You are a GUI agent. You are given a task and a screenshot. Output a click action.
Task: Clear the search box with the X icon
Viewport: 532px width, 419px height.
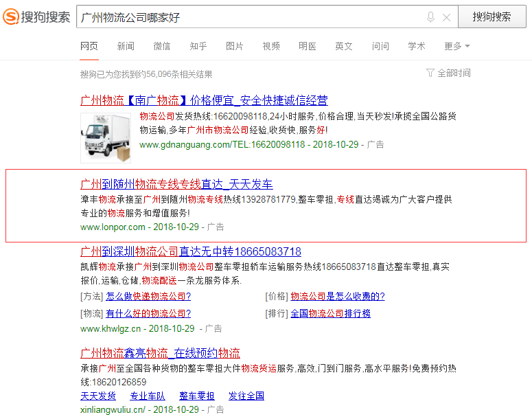446,17
